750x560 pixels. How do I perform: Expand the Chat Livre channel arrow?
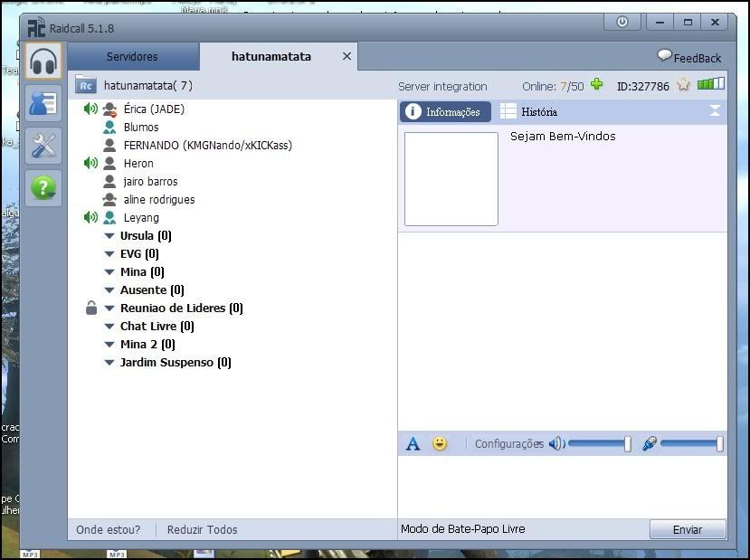click(x=109, y=327)
